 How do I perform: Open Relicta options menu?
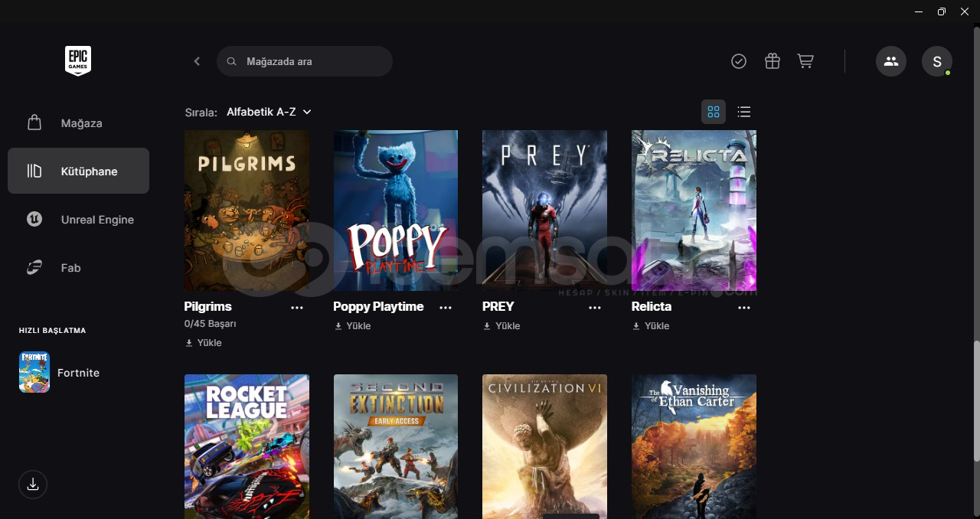(744, 308)
